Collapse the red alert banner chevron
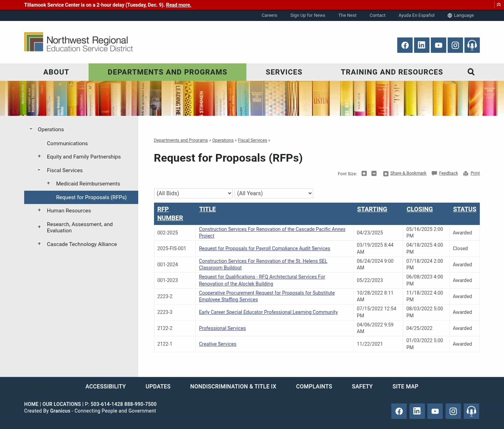The image size is (504, 429). [x=498, y=5]
